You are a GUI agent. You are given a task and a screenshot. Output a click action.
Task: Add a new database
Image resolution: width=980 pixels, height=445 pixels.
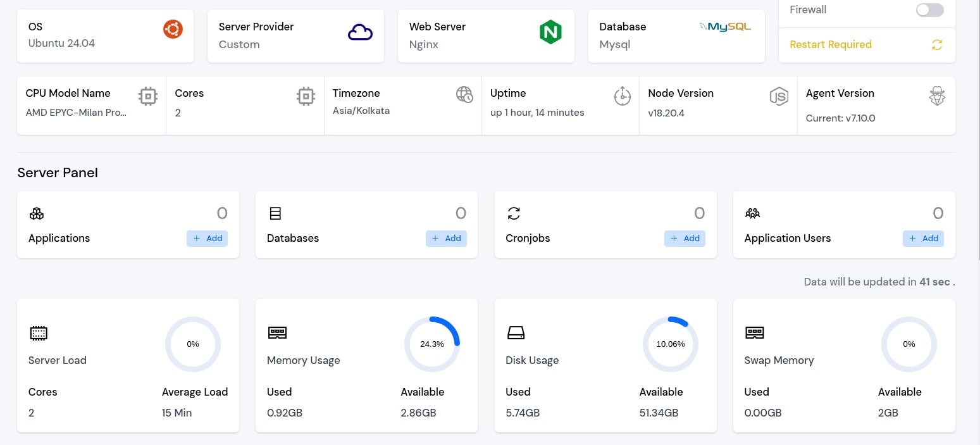(x=446, y=239)
